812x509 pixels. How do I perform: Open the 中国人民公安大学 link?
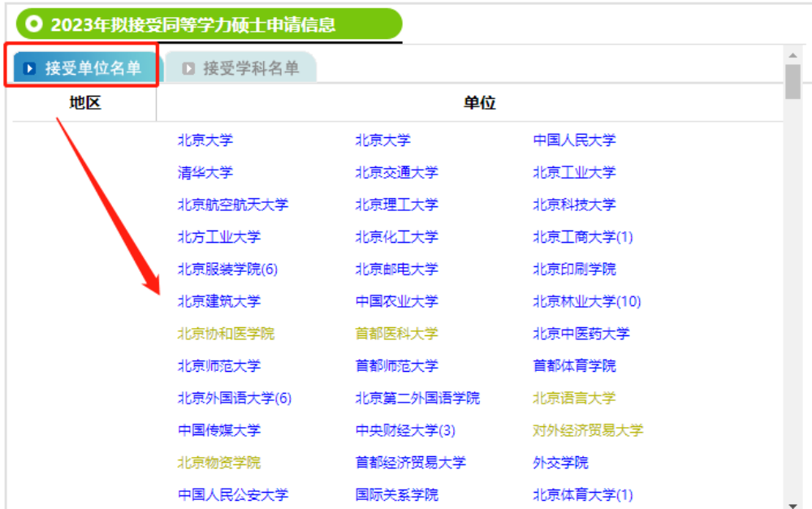click(233, 494)
